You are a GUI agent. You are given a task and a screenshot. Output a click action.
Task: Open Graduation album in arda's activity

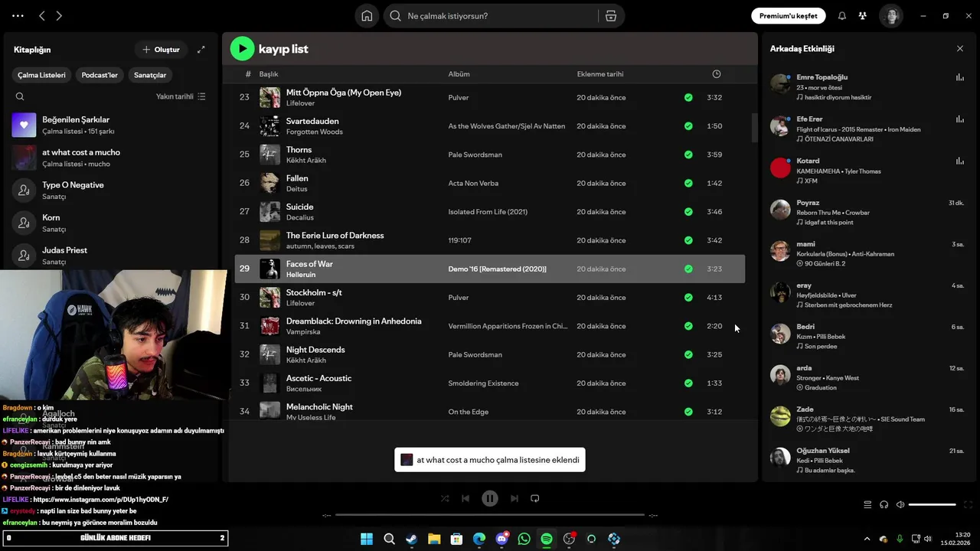821,388
